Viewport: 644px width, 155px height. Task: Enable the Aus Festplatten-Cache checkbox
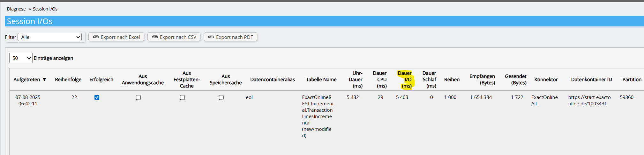pos(182,97)
